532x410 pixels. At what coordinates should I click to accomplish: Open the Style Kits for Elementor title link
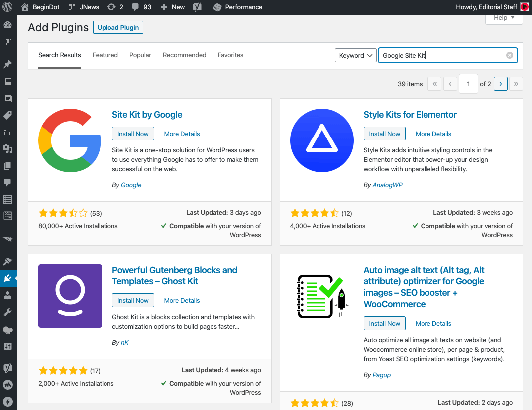click(x=410, y=115)
